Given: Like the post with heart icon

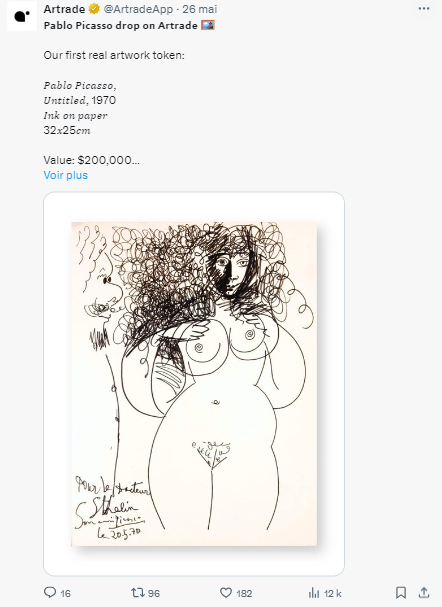Looking at the screenshot, I should click(226, 593).
